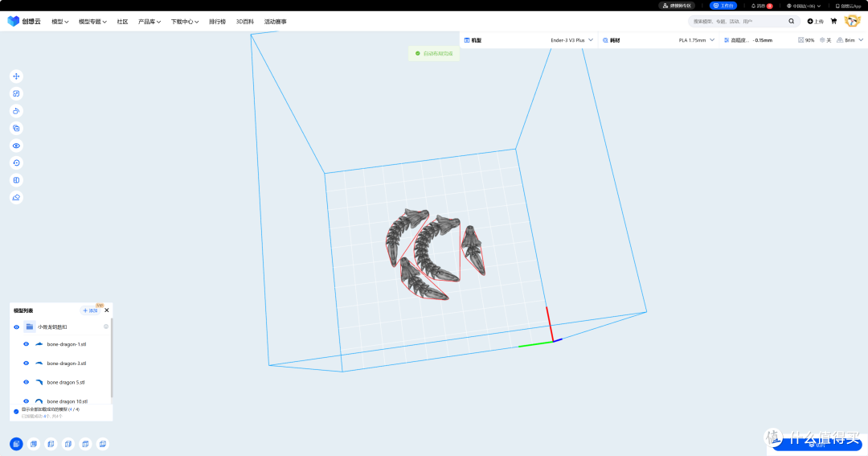The height and width of the screenshot is (456, 868).
Task: Click the 添加 add model button
Action: 90,310
